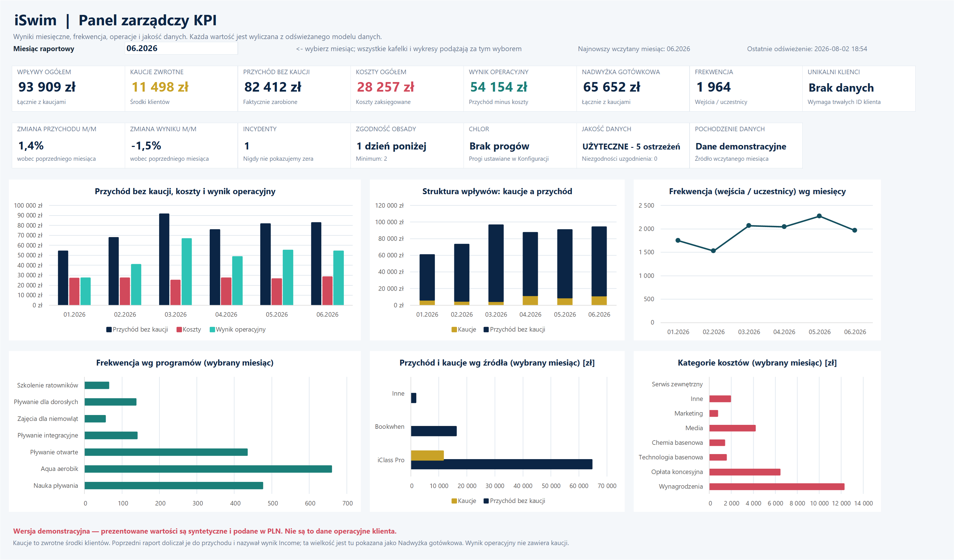Screen dimensions: 954x560
Task: Click the "82 412 zł" revenue value
Action: pos(273,87)
